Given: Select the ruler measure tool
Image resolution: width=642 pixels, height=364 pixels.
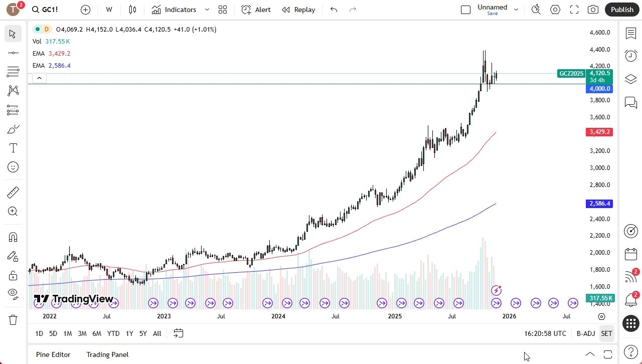Looking at the screenshot, I should click(13, 192).
